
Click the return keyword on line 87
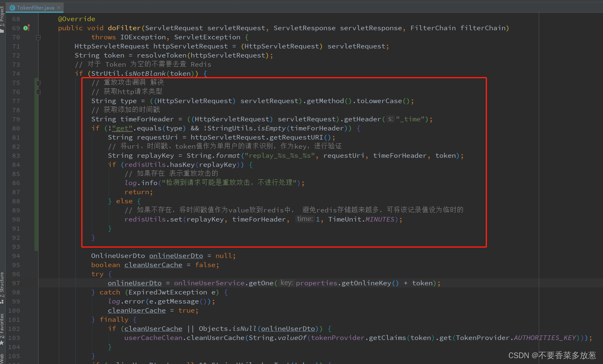[x=137, y=192]
